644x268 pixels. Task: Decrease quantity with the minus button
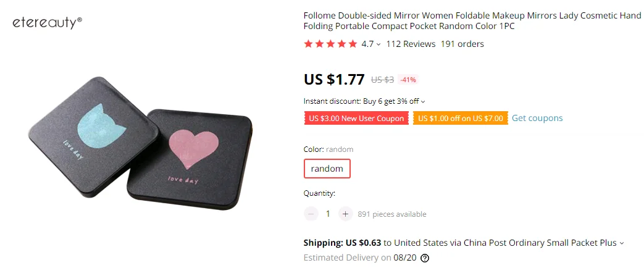311,214
